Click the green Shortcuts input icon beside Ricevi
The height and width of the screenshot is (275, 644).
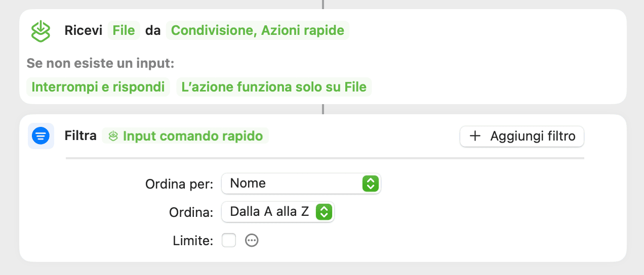(41, 31)
